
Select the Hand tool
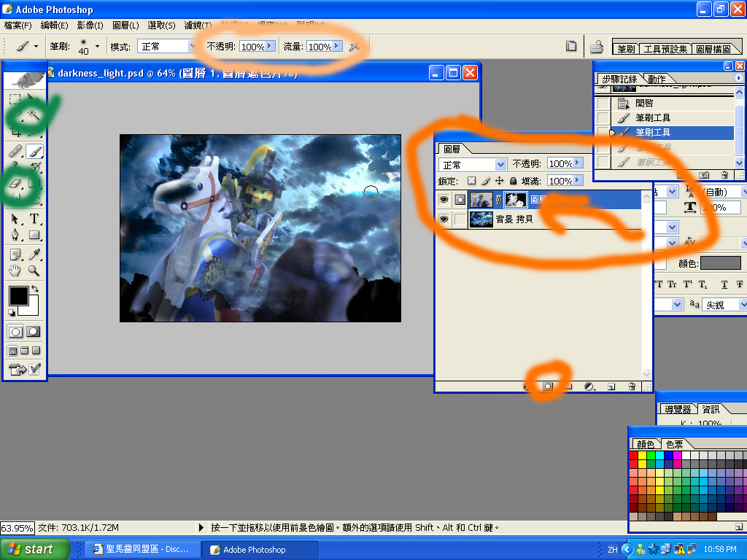(x=15, y=271)
